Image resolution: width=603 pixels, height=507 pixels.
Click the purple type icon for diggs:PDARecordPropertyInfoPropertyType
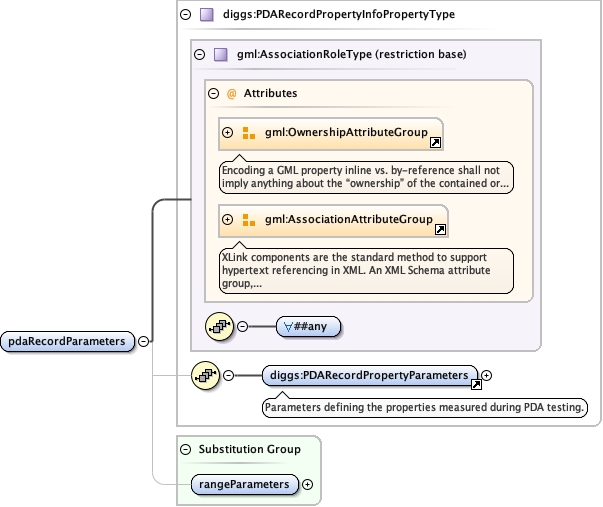[x=207, y=15]
